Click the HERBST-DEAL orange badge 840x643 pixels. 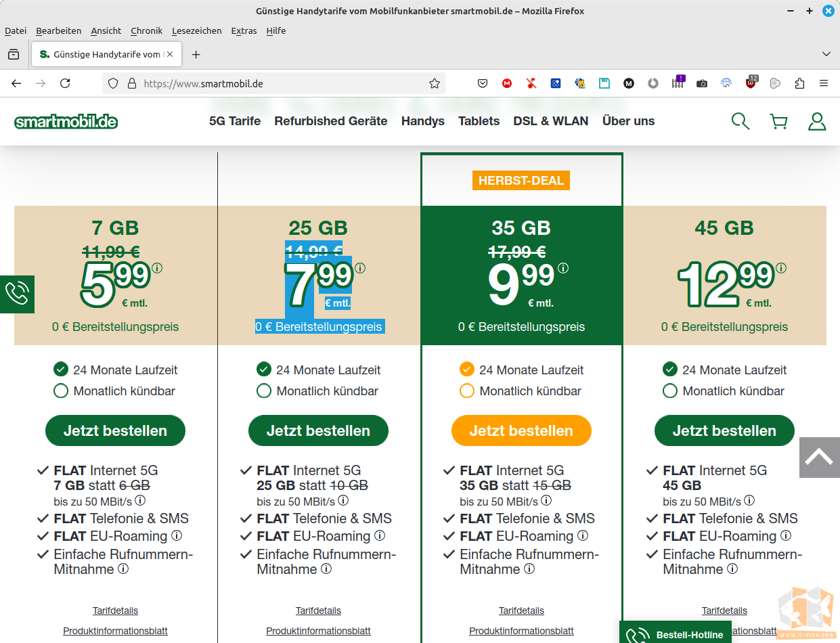click(521, 181)
